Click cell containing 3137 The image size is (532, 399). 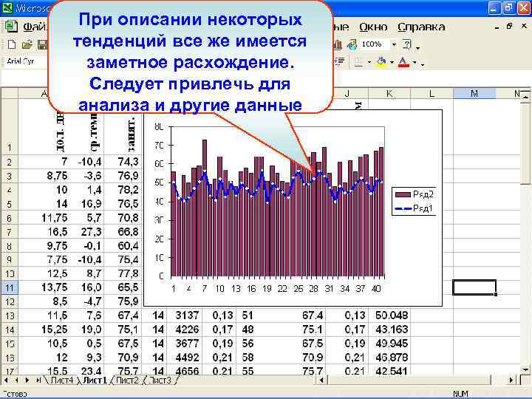[x=187, y=316]
